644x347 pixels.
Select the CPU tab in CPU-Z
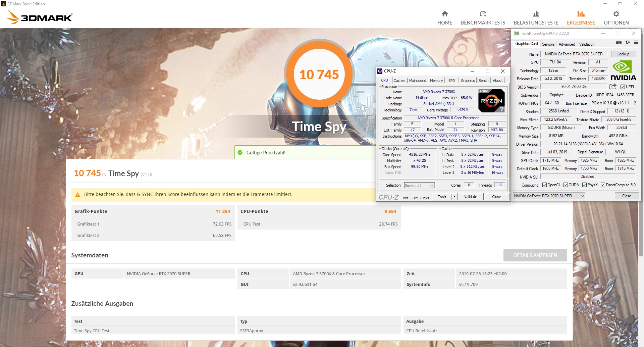[x=384, y=80]
